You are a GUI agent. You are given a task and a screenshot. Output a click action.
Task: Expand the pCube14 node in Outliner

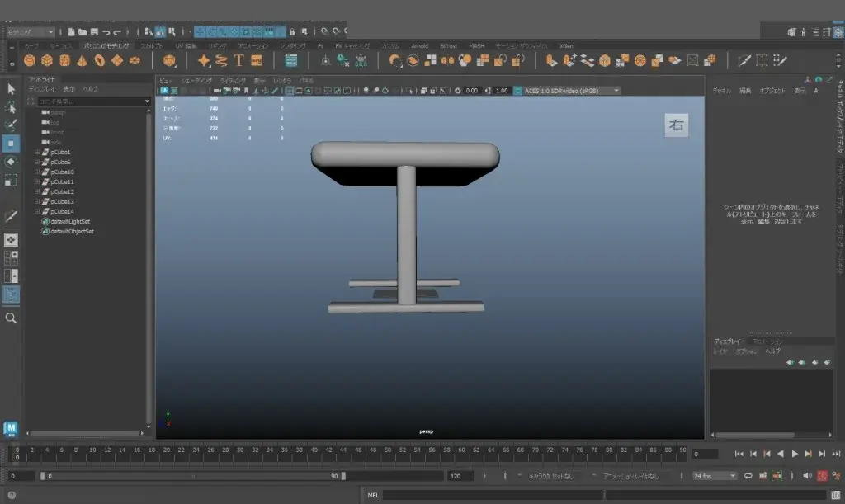point(37,212)
